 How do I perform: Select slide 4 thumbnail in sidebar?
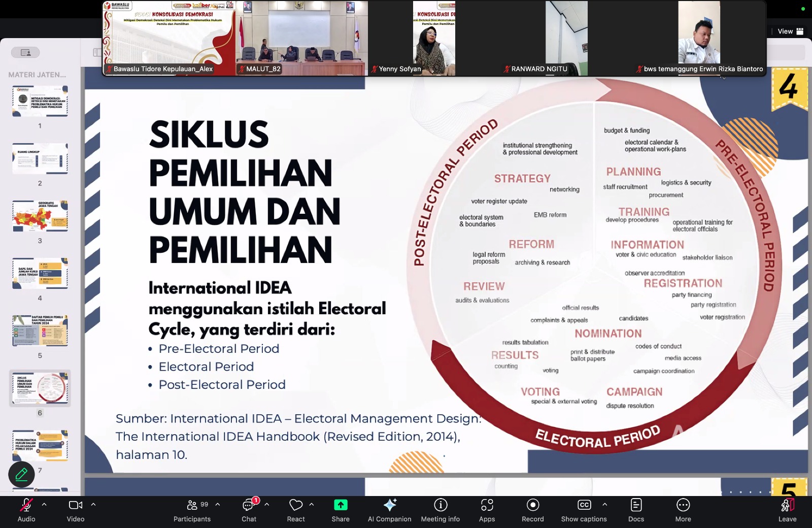(x=40, y=273)
